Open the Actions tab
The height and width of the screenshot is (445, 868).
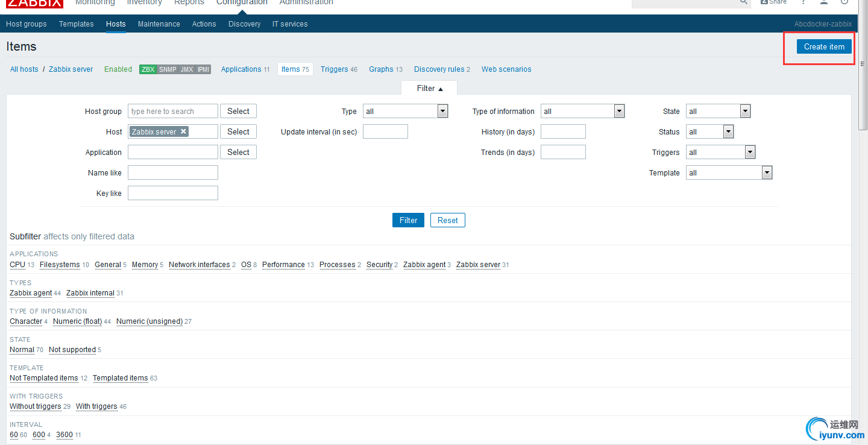204,24
